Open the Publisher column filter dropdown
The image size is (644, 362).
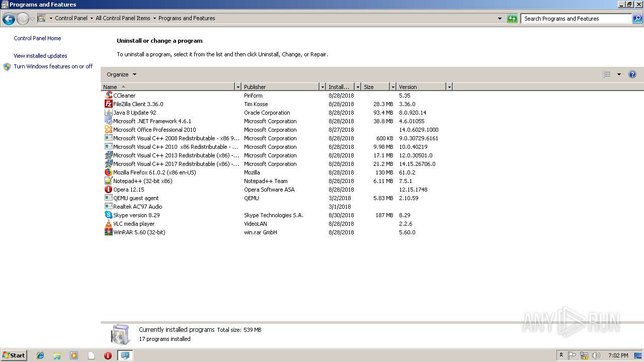click(323, 87)
